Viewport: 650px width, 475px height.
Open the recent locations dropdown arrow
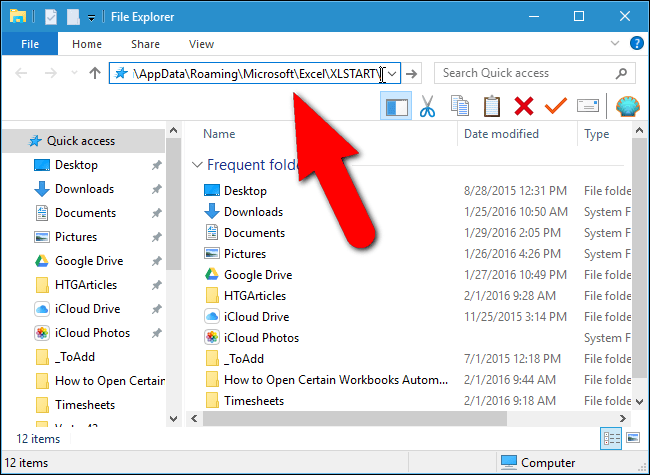click(x=74, y=73)
